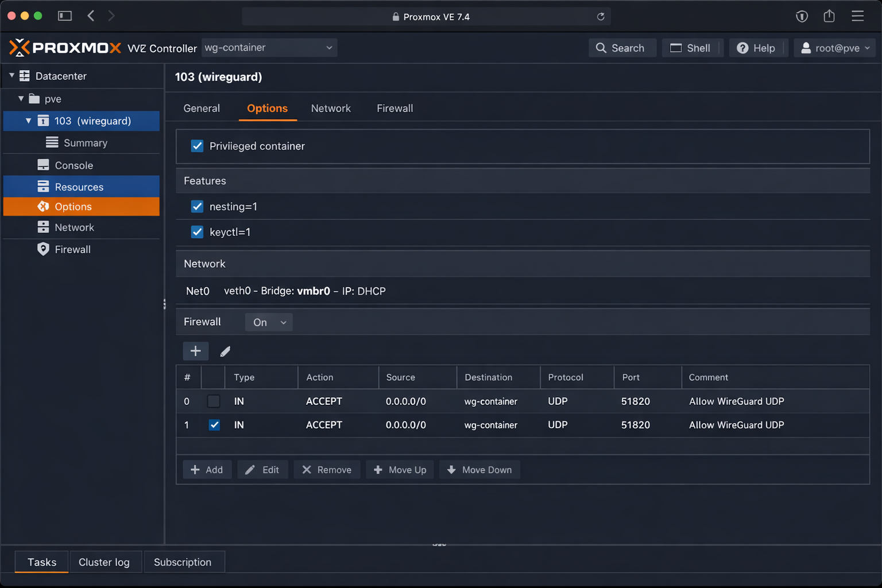This screenshot has height=588, width=882.
Task: Collapse the 103 (wireguard) tree node
Action: click(28, 121)
